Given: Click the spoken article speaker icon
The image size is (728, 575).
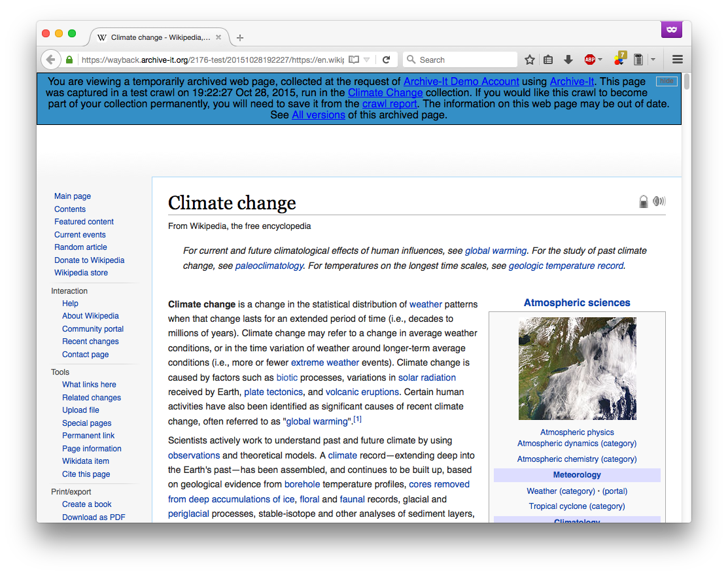Looking at the screenshot, I should click(659, 201).
